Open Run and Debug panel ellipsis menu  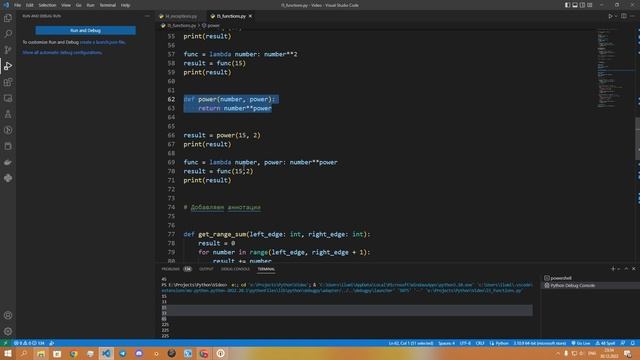147,16
